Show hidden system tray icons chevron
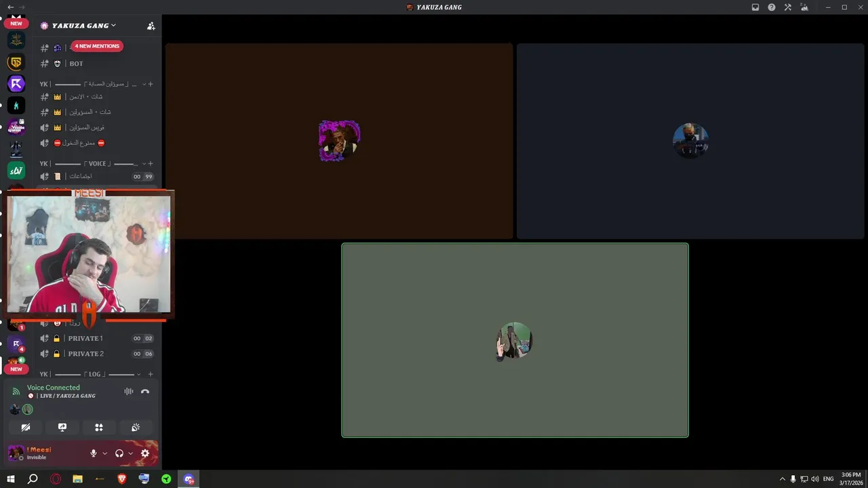This screenshot has height=488, width=868. pos(782,479)
